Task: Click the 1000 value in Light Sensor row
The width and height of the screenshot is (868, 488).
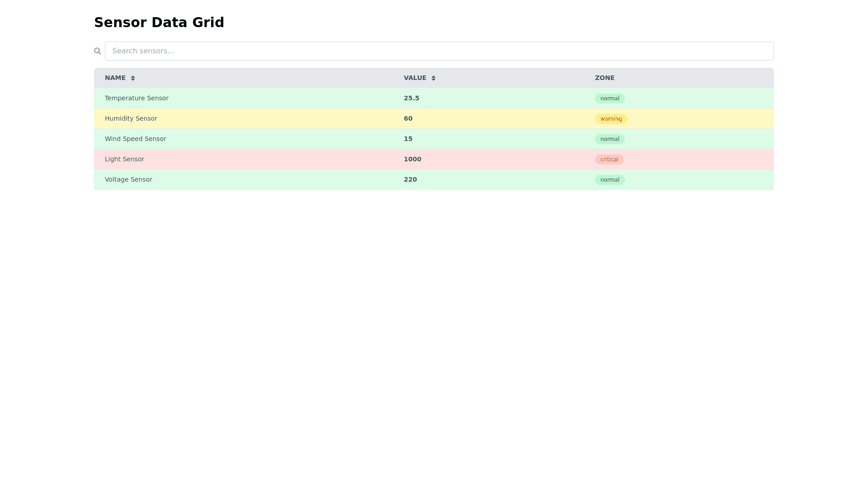Action: tap(412, 159)
